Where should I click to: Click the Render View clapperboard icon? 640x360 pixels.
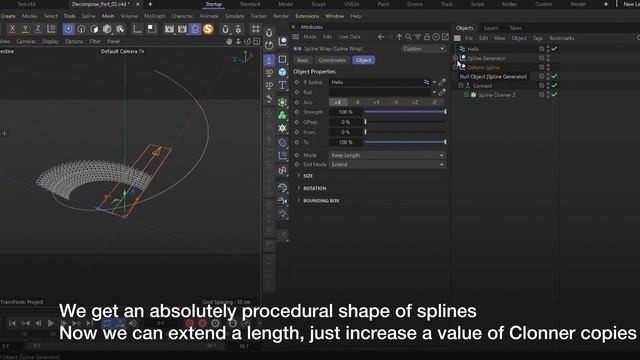pyautogui.click(x=169, y=29)
